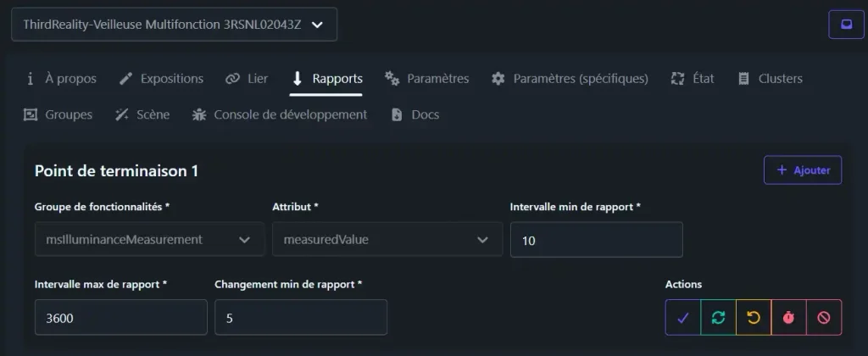Go to the Lier tab
This screenshot has height=356, width=868.
pos(247,79)
